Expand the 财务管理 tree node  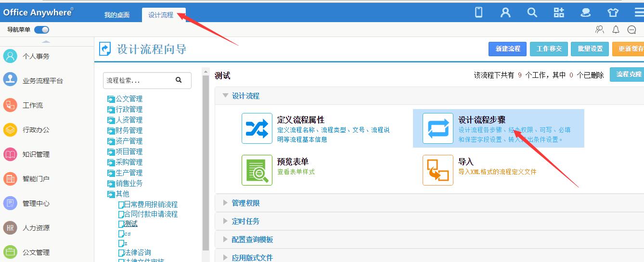pyautogui.click(x=111, y=131)
